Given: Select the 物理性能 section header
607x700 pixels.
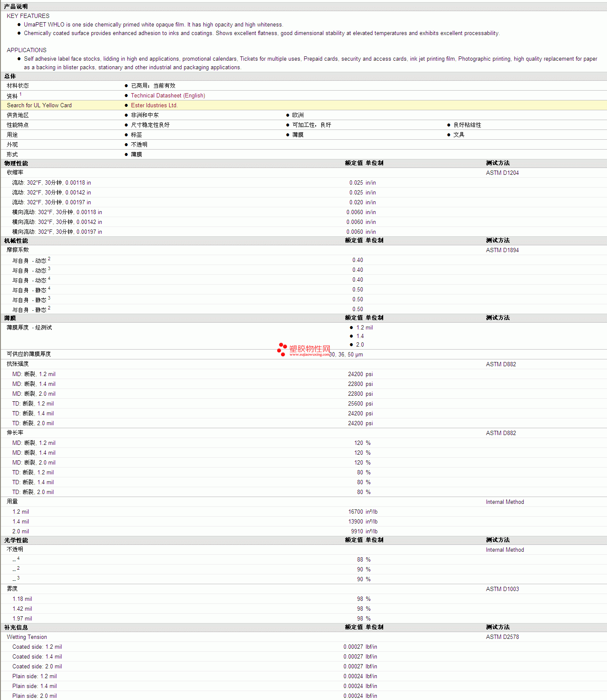Looking at the screenshot, I should tap(16, 164).
